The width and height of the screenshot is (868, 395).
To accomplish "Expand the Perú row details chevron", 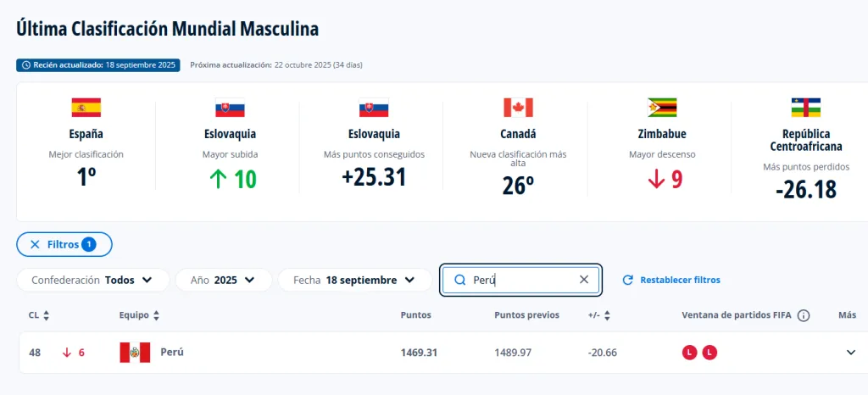I will [851, 353].
